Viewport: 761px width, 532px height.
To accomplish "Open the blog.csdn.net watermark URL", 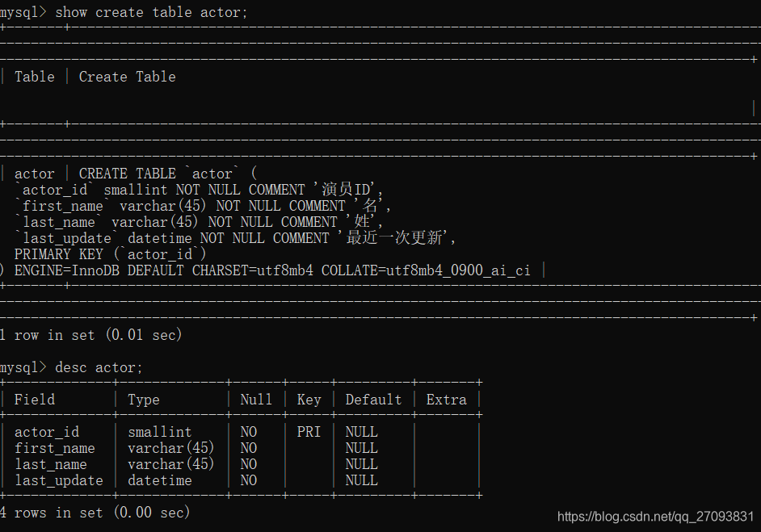I will [x=655, y=517].
